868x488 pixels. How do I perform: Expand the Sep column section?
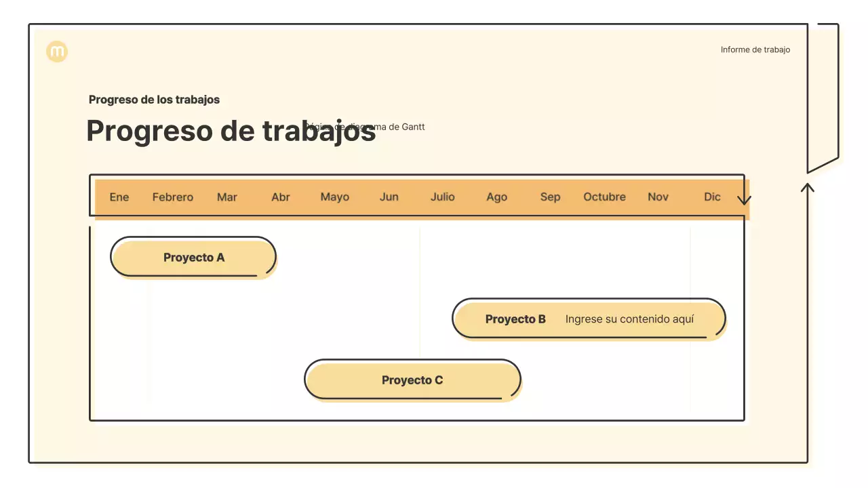pyautogui.click(x=550, y=197)
